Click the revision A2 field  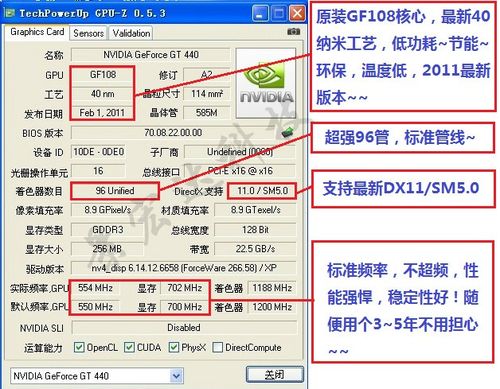tap(207, 75)
